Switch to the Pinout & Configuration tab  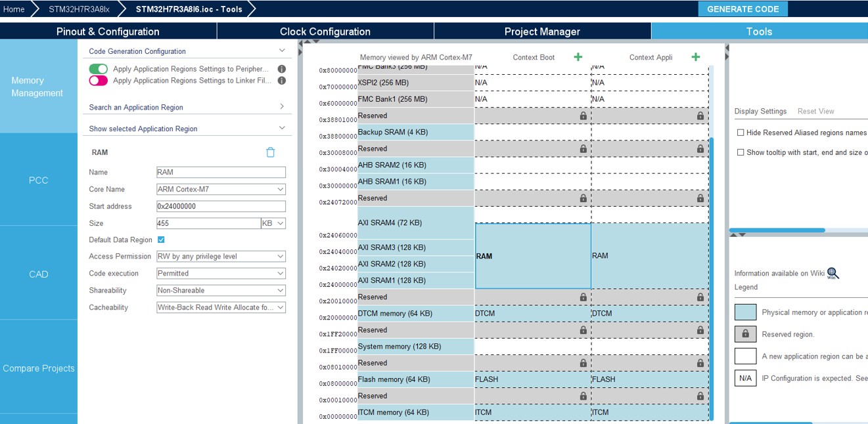click(108, 32)
